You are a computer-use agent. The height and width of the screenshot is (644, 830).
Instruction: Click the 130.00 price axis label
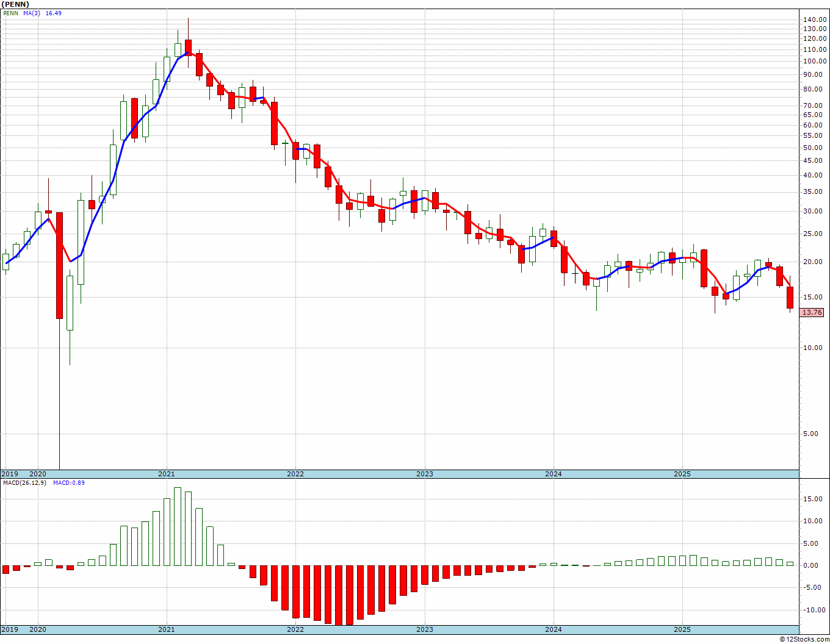pos(815,29)
